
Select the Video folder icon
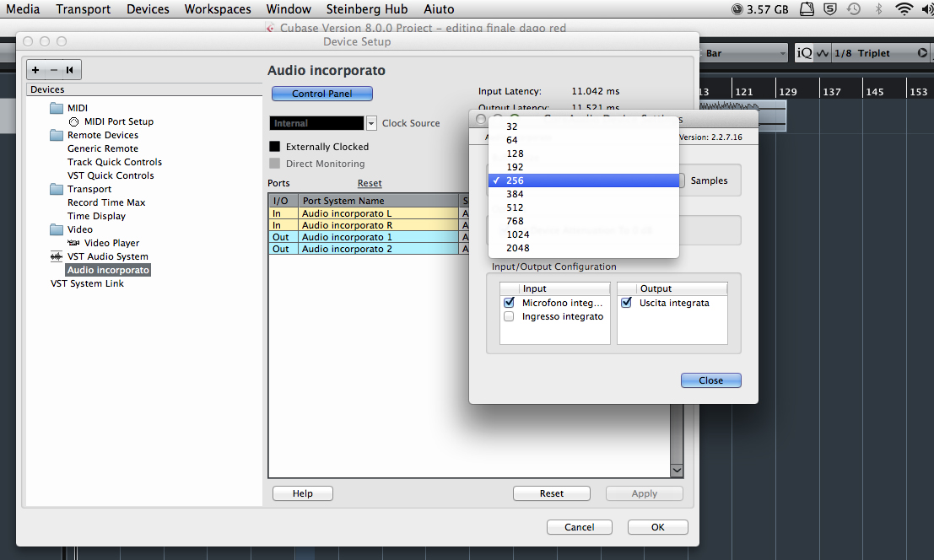[57, 229]
